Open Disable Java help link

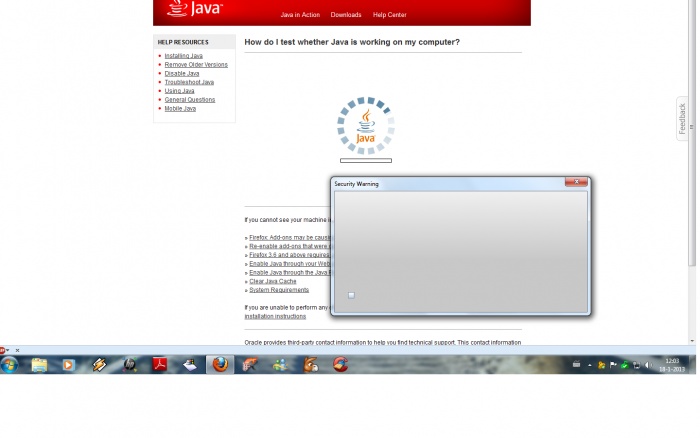(x=182, y=73)
